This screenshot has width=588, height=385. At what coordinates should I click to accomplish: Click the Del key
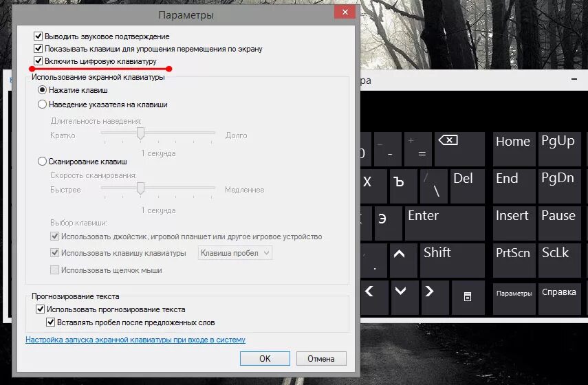[467, 186]
